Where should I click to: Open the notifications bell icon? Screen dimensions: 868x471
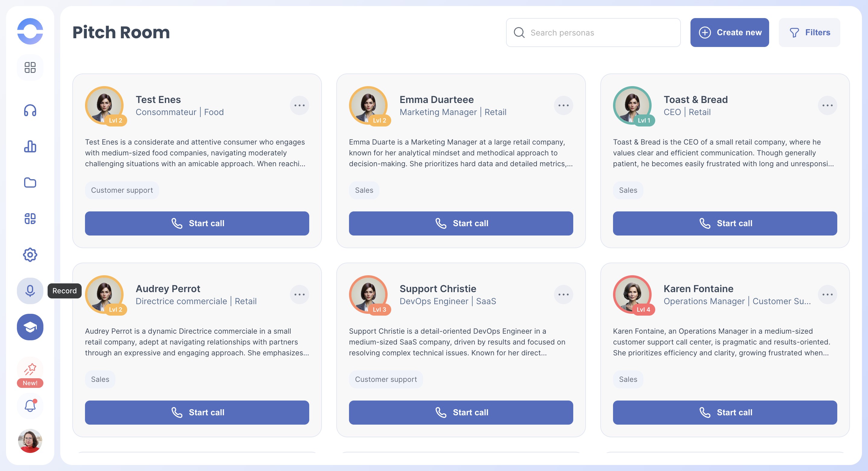pos(30,406)
